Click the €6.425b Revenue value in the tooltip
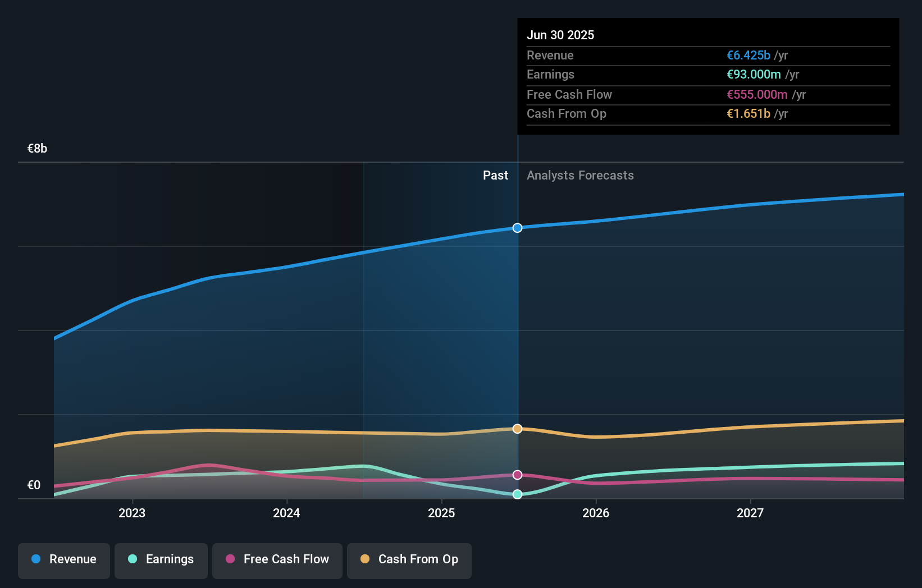 point(748,55)
